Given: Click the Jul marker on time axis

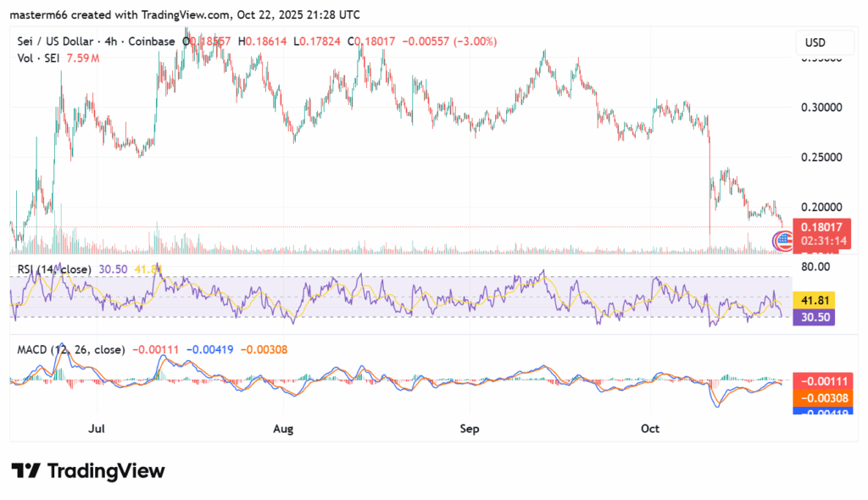Looking at the screenshot, I should pyautogui.click(x=98, y=429).
